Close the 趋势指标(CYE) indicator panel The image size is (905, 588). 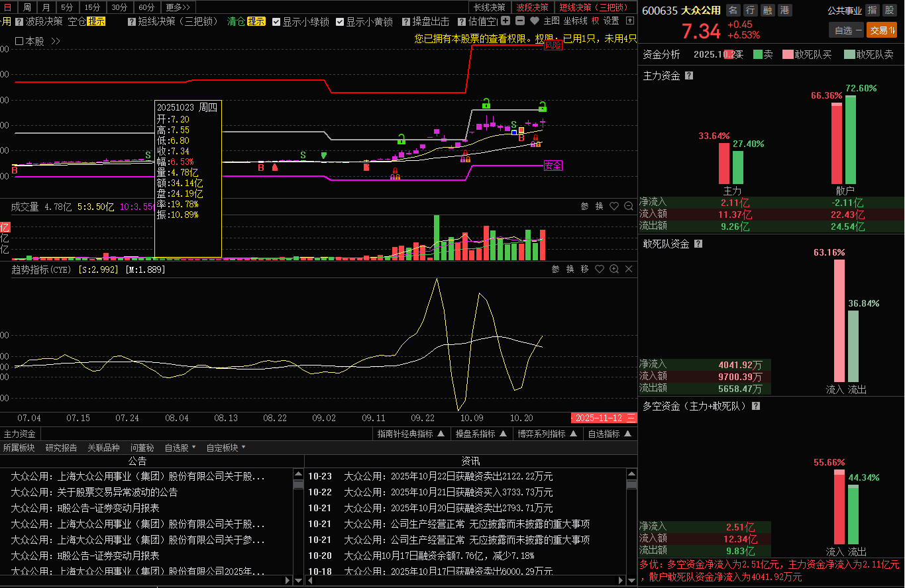click(x=629, y=269)
